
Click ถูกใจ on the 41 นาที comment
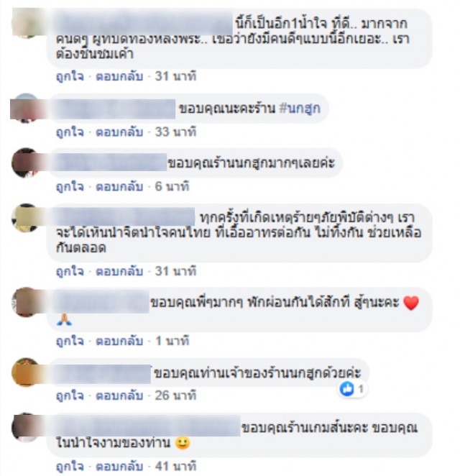pos(70,466)
